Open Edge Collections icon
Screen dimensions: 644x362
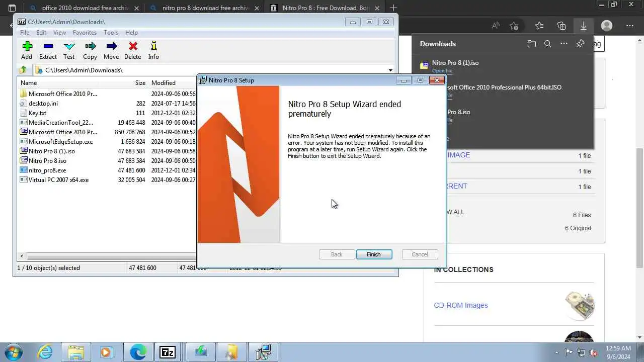pos(561,26)
